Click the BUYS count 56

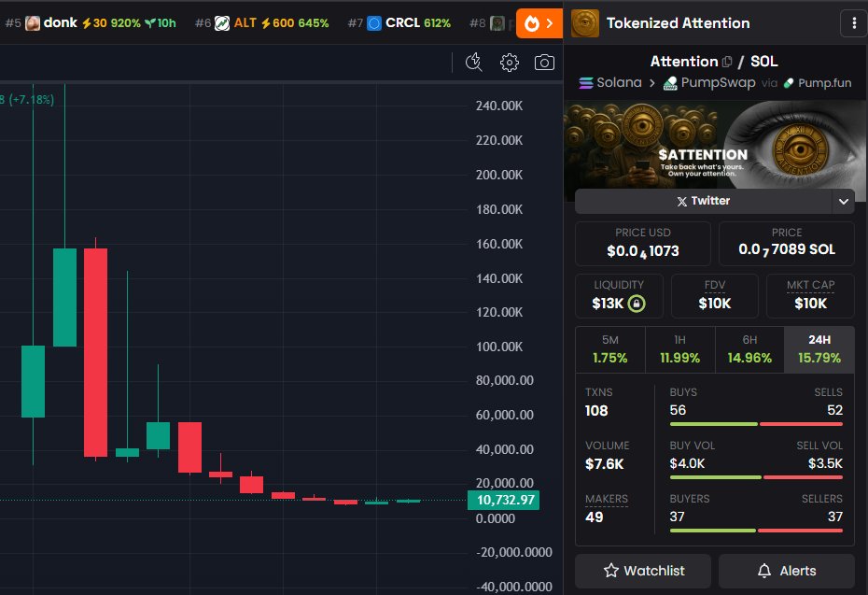pyautogui.click(x=678, y=410)
